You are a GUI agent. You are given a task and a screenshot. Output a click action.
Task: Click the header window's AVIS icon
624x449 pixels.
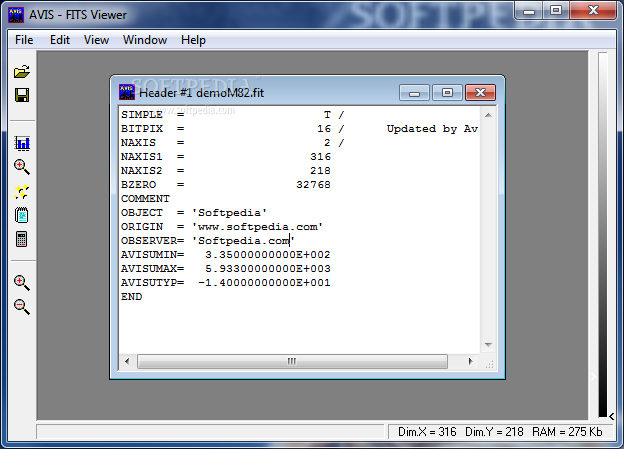(127, 92)
